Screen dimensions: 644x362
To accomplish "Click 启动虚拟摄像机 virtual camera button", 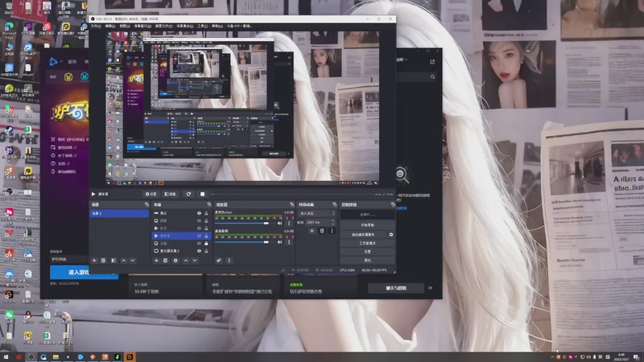I will pyautogui.click(x=364, y=235).
